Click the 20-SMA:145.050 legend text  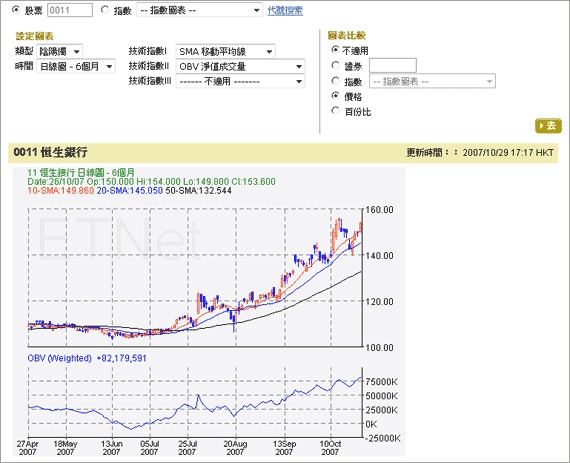pos(130,190)
